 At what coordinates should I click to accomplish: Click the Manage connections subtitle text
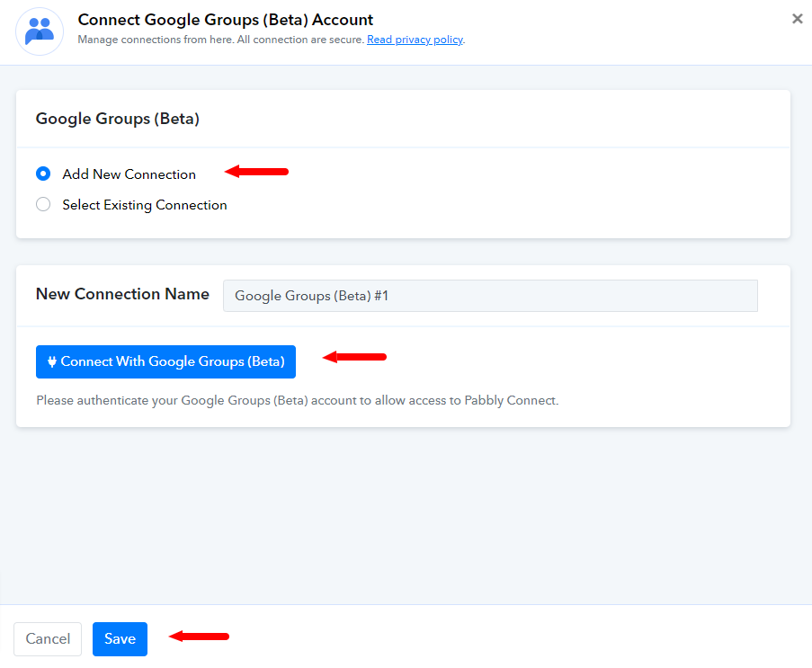pos(220,40)
